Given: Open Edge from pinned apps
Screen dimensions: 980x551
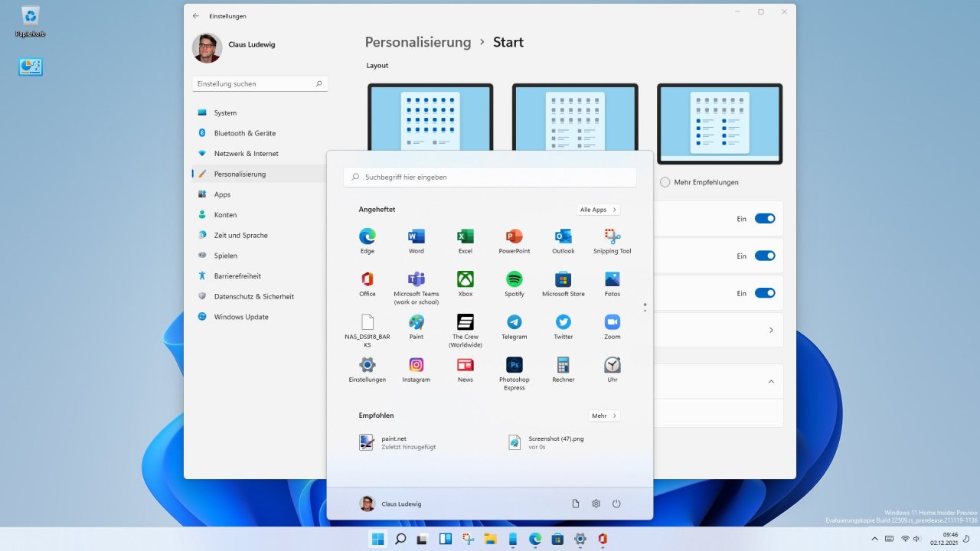Looking at the screenshot, I should (367, 240).
